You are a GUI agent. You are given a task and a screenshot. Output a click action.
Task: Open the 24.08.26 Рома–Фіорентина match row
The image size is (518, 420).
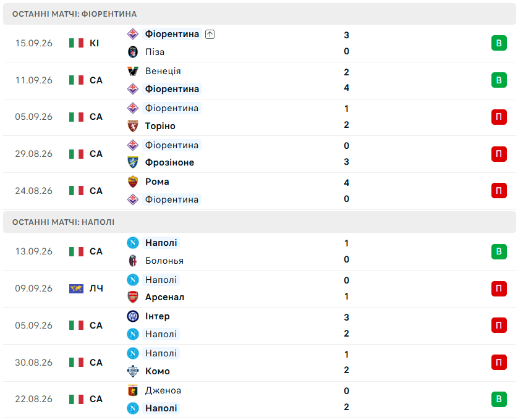pos(260,191)
